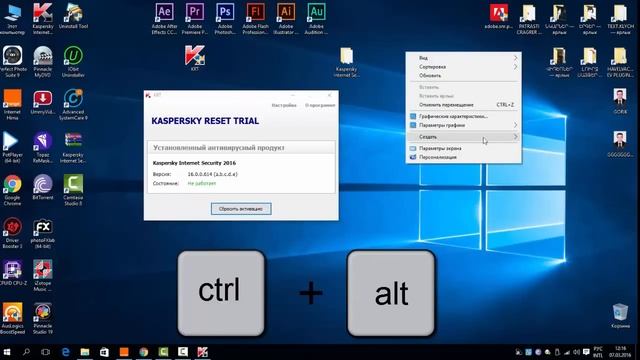The height and width of the screenshot is (360, 640).
Task: Click the greyed-out Вставить ярлык entry
Action: pyautogui.click(x=464, y=96)
